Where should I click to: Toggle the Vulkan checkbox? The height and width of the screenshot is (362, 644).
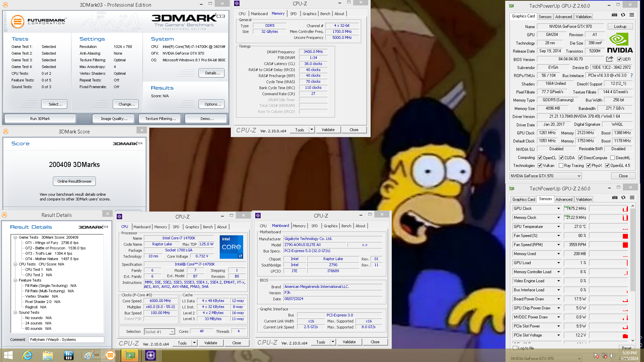tap(540, 166)
